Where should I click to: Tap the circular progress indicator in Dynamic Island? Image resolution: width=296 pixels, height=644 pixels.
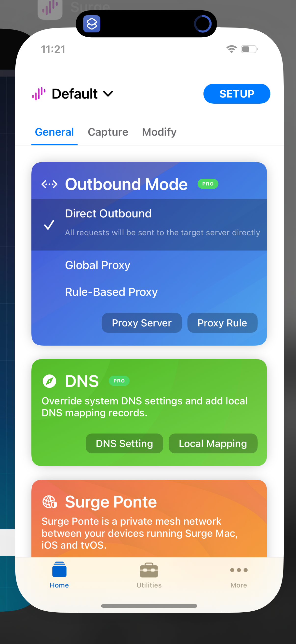point(202,24)
